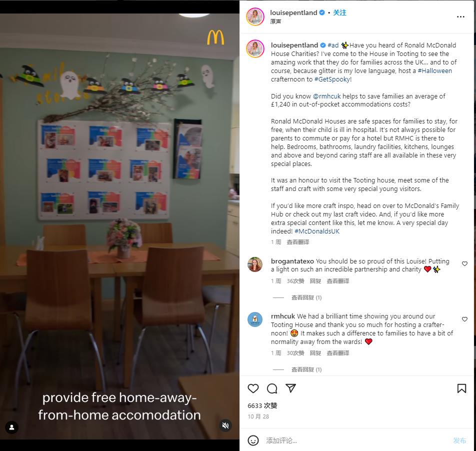The image size is (476, 451).
Task: Click the 添加评论 comment input field
Action: click(357, 440)
